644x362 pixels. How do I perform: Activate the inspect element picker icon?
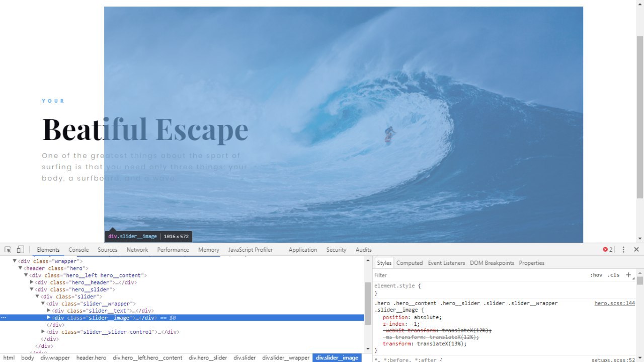[8, 250]
